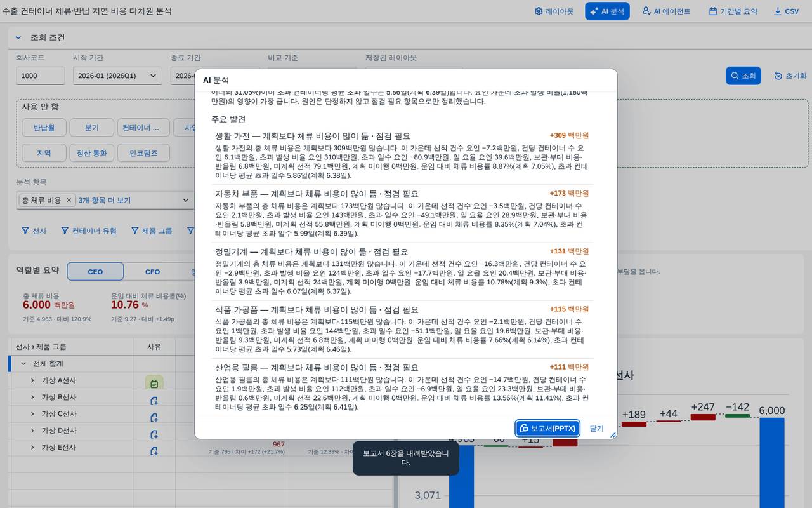The image size is (812, 508).
Task: Add a 사유 note for 가상 E선사
Action: (154, 451)
